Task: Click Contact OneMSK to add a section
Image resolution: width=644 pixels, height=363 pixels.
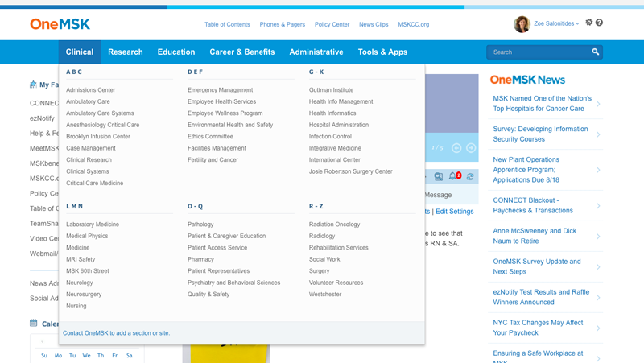Action: click(x=116, y=333)
